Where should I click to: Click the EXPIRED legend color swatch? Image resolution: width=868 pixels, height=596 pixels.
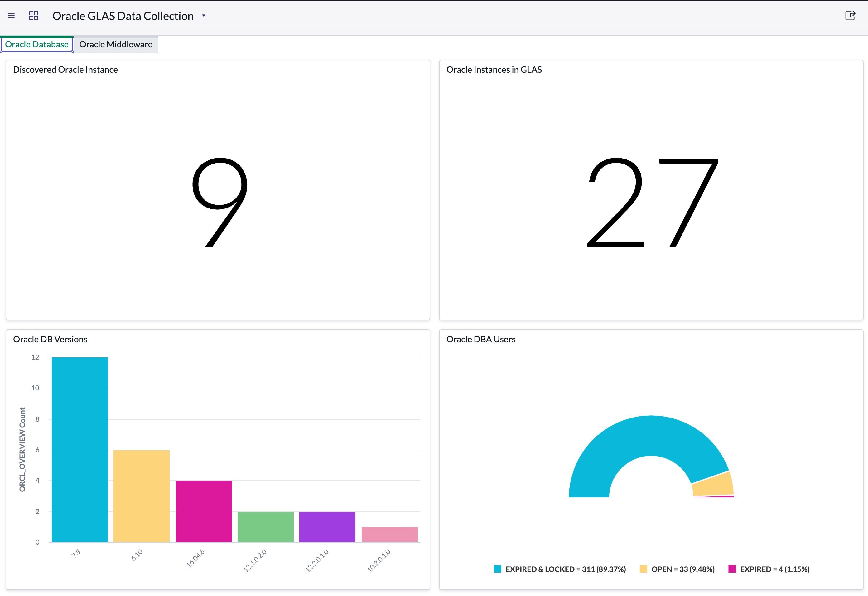click(732, 569)
